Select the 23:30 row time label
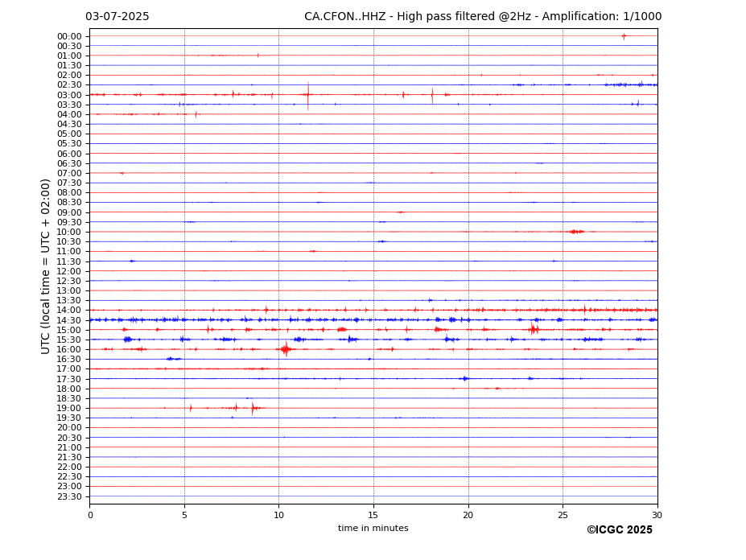Viewport: 746px width, 560px height. click(69, 496)
